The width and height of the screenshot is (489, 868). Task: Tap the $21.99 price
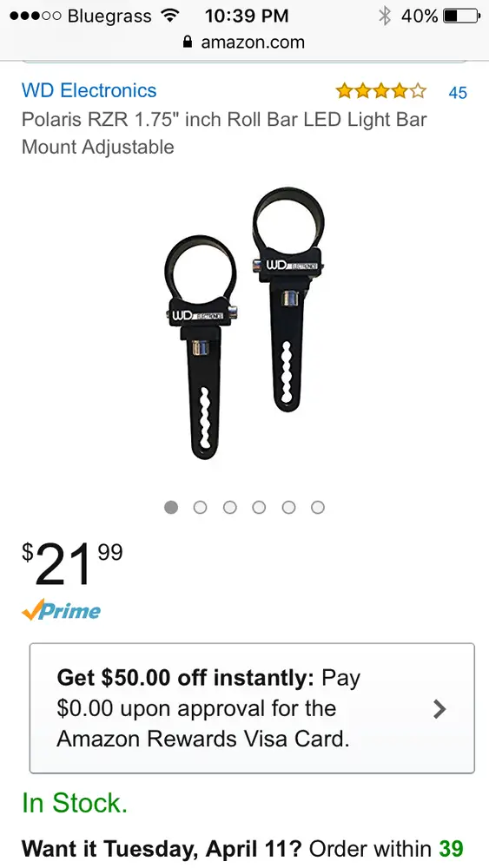[72, 563]
